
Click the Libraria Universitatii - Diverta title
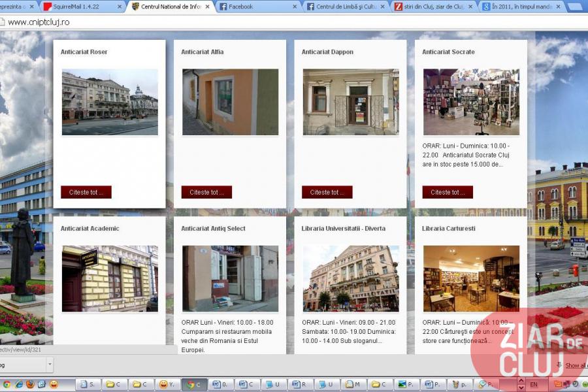344,229
